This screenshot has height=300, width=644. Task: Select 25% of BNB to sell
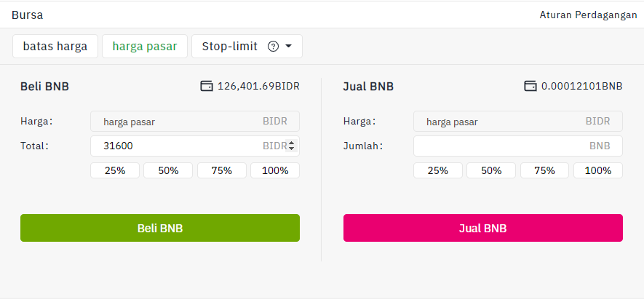coord(437,170)
